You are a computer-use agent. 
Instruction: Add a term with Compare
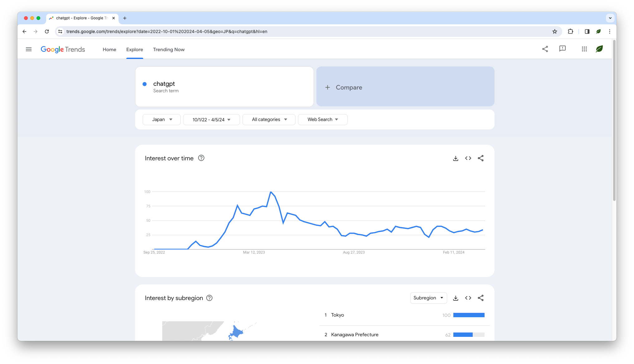coord(405,86)
